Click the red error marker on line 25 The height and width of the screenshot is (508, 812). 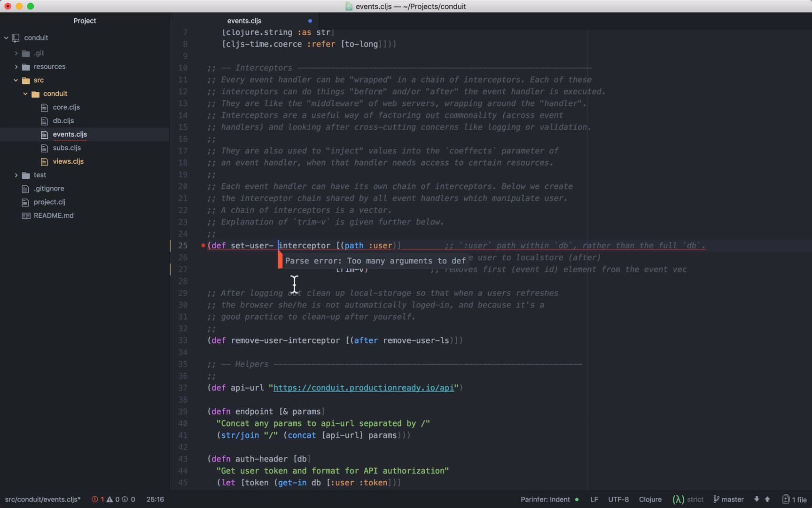[203, 245]
